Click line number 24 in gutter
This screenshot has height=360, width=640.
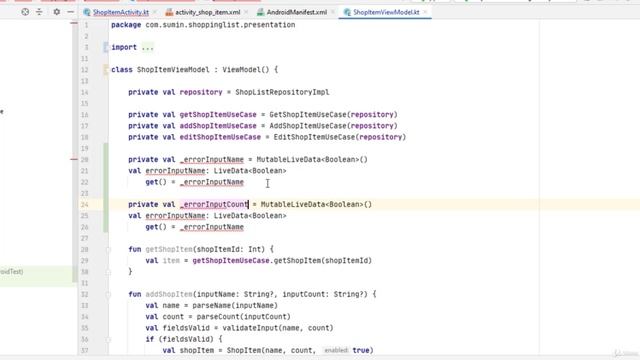[x=84, y=204]
